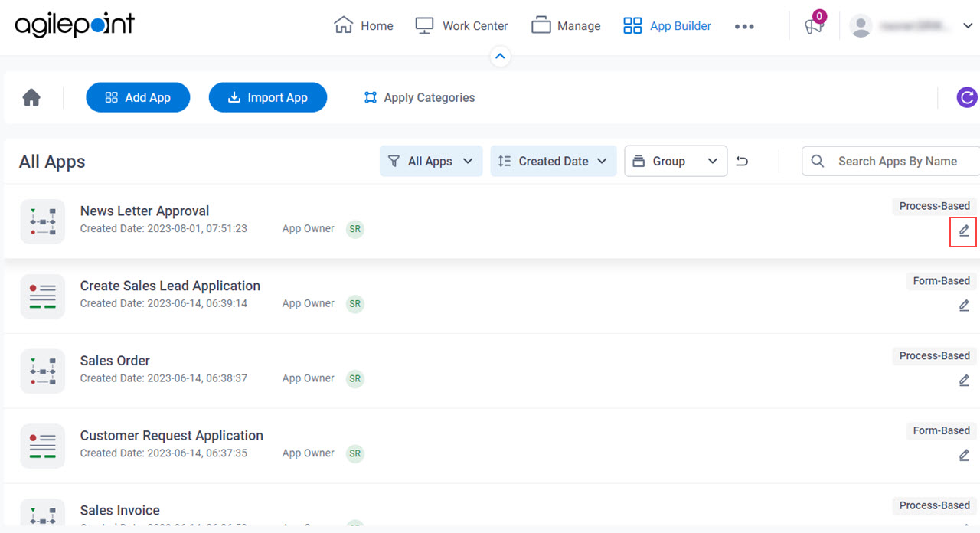Open the three-dots more menu
The image size is (980, 533).
tap(744, 26)
